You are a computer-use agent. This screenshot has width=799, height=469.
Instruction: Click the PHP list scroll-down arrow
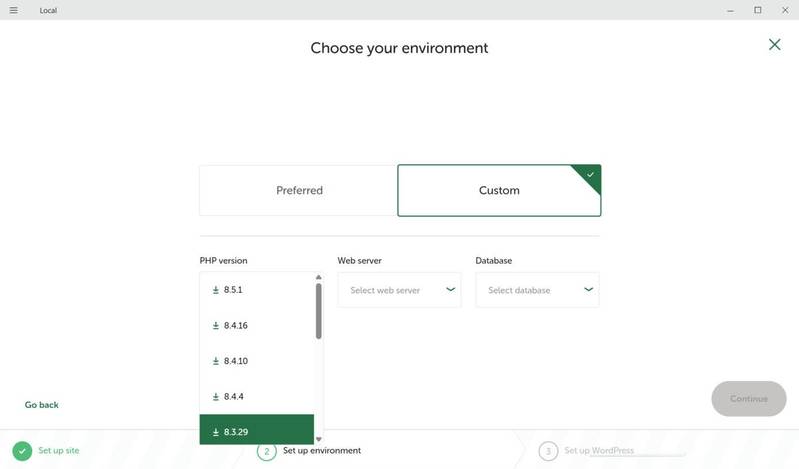[x=318, y=439]
